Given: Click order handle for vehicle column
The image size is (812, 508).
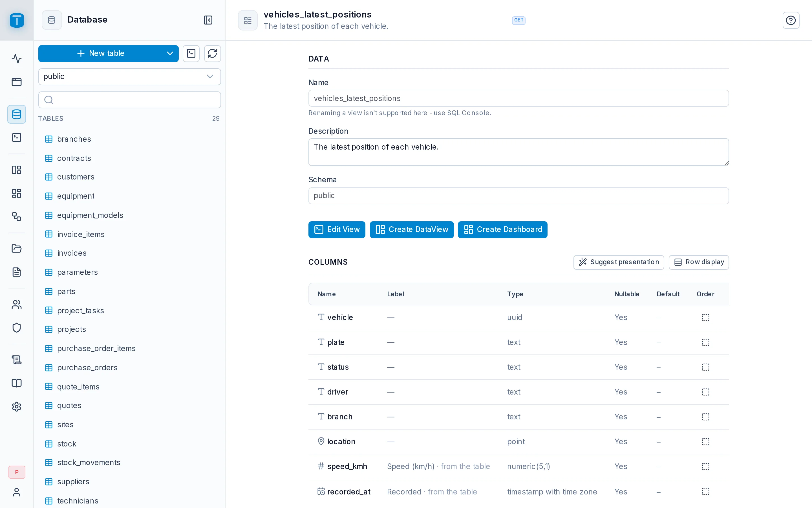Looking at the screenshot, I should [706, 317].
